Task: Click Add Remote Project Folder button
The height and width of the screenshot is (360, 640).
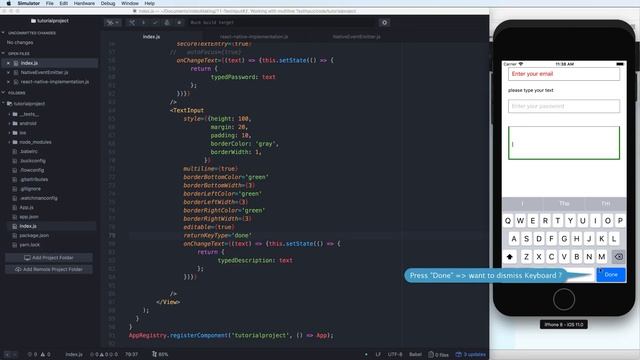Action: coord(49,269)
